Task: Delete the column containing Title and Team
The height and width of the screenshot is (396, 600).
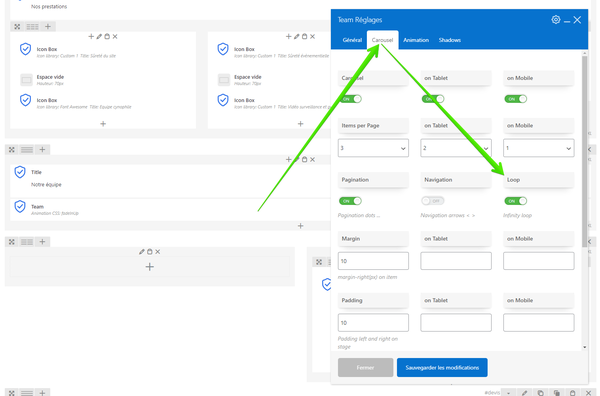Action: point(313,160)
